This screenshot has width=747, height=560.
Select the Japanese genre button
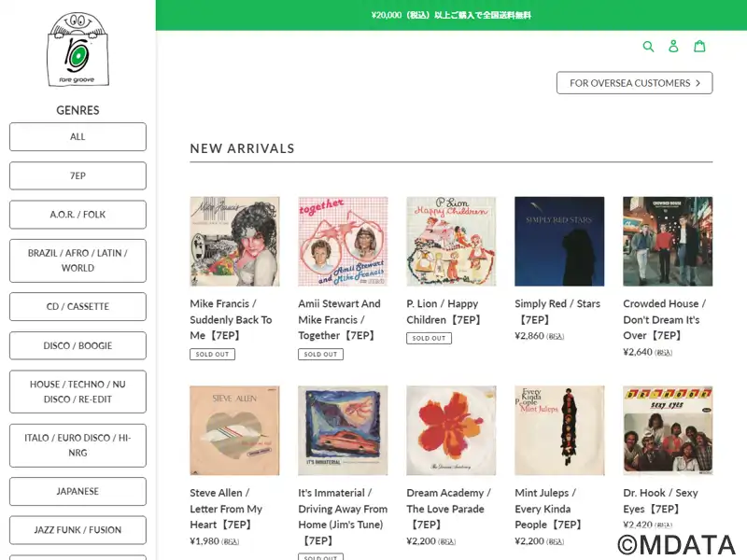click(x=78, y=491)
